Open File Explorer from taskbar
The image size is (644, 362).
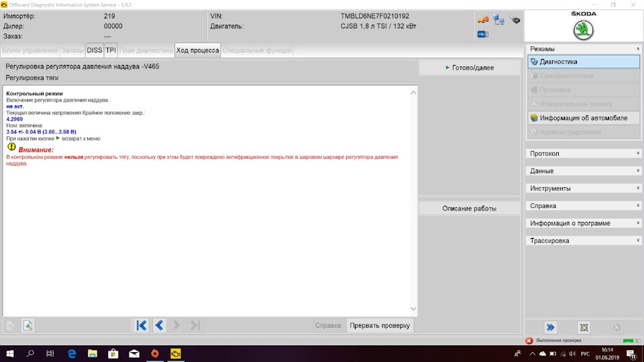(93, 353)
